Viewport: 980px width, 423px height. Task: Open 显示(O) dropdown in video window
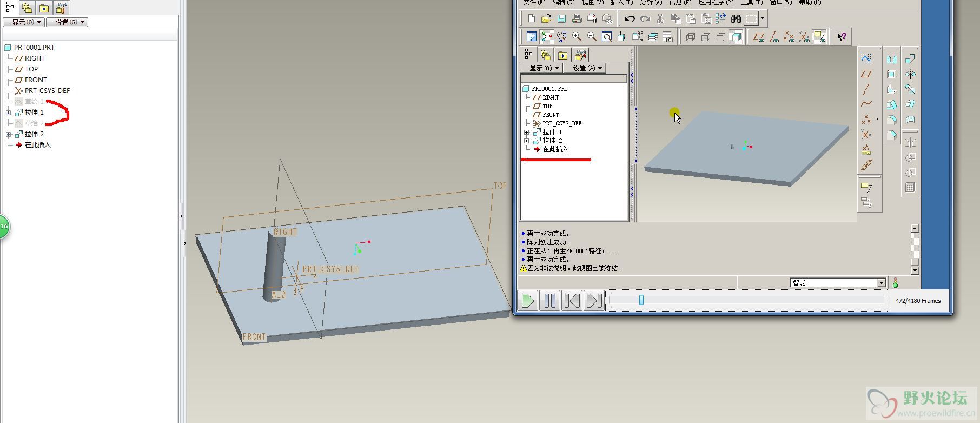click(541, 68)
